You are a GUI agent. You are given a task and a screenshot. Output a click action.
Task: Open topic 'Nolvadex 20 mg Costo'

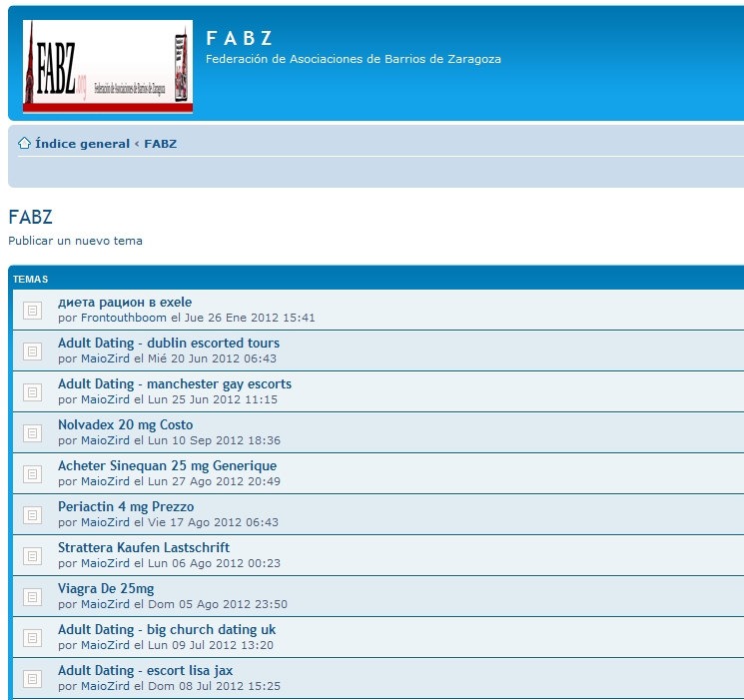coord(125,424)
